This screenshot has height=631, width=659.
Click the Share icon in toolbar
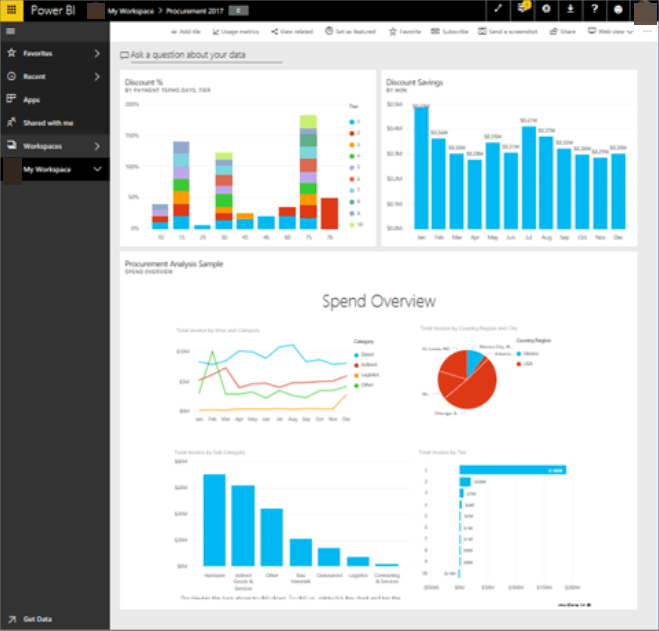(554, 32)
